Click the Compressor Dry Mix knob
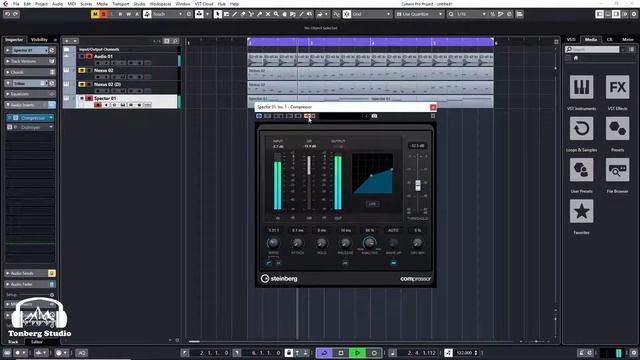The height and width of the screenshot is (360, 640). tap(417, 243)
